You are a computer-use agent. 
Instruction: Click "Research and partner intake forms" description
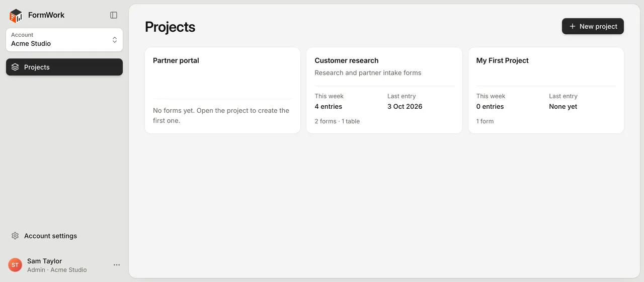tap(368, 73)
